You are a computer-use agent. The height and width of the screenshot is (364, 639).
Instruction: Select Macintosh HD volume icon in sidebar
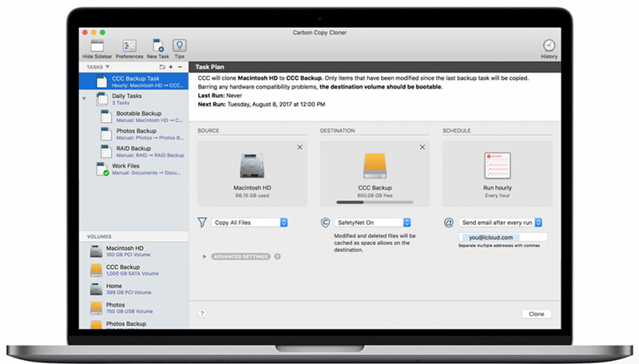click(96, 251)
